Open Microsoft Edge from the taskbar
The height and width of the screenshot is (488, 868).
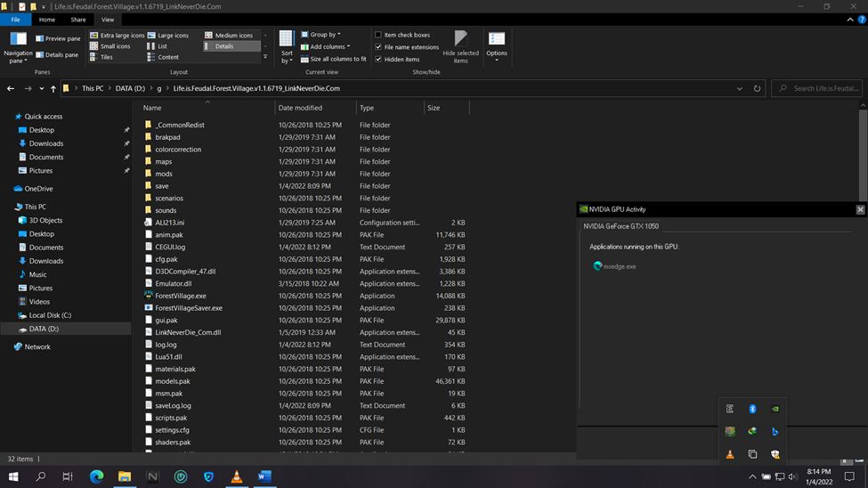[x=96, y=477]
